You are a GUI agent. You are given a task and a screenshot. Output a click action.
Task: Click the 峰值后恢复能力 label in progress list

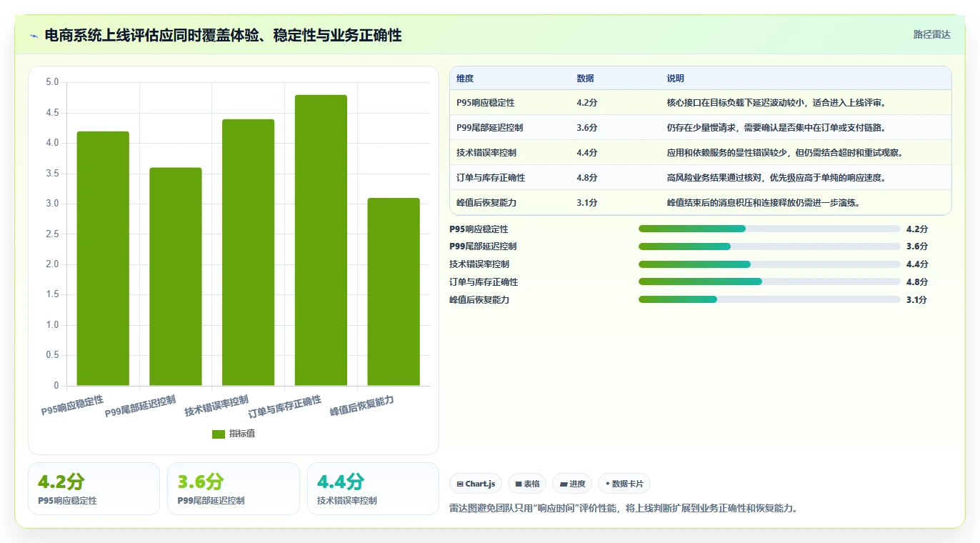click(x=479, y=300)
